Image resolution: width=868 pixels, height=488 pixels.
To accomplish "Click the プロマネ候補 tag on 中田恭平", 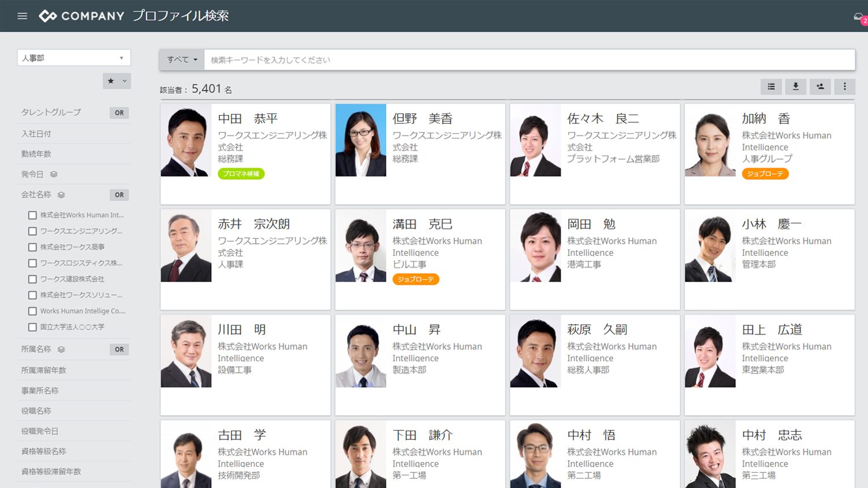I will (x=241, y=173).
